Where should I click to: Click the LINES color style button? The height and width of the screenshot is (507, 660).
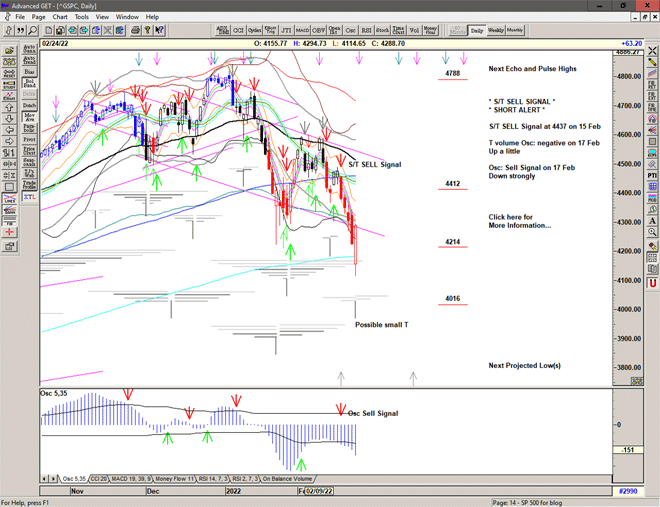click(x=9, y=199)
